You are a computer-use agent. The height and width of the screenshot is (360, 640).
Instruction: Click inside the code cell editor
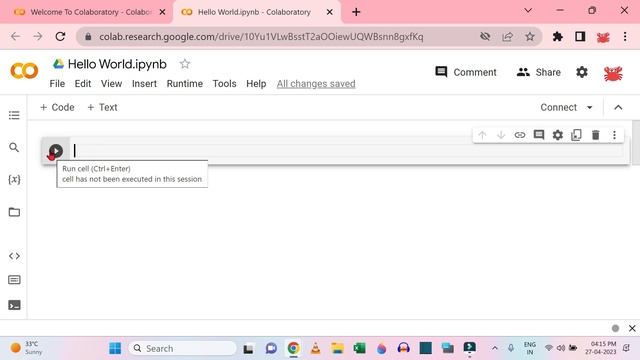348,151
